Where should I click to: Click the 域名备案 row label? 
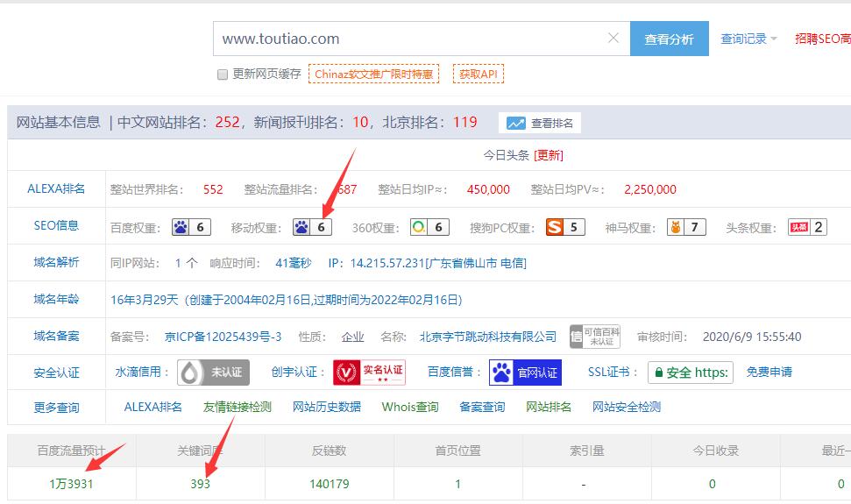coord(56,337)
